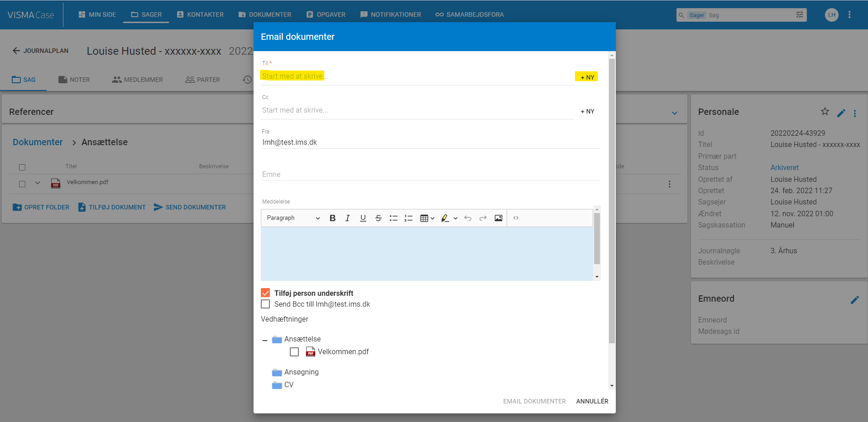Screen dimensions: 868x422
Task: Redo edit in message editor
Action: [483, 218]
